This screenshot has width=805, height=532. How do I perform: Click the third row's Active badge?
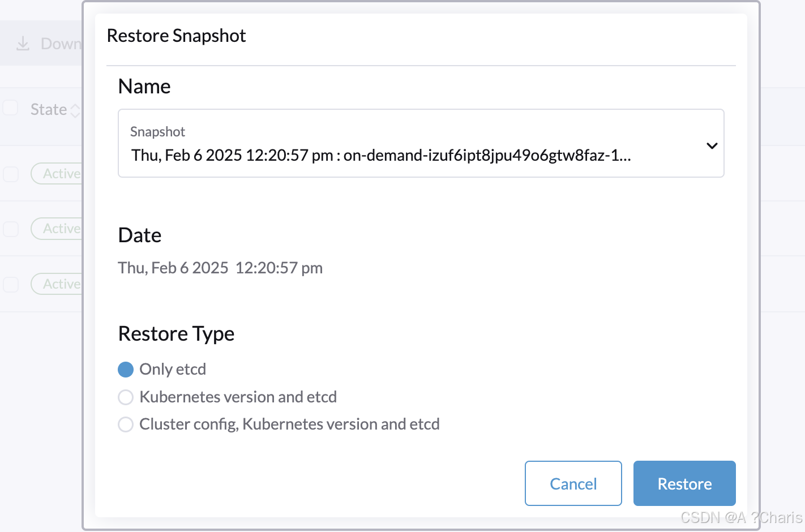[57, 284]
